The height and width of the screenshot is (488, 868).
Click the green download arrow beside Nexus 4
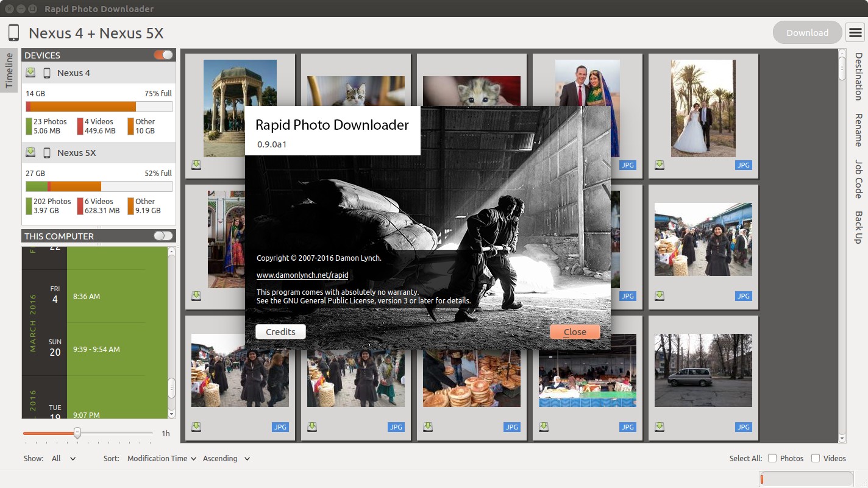click(x=30, y=72)
